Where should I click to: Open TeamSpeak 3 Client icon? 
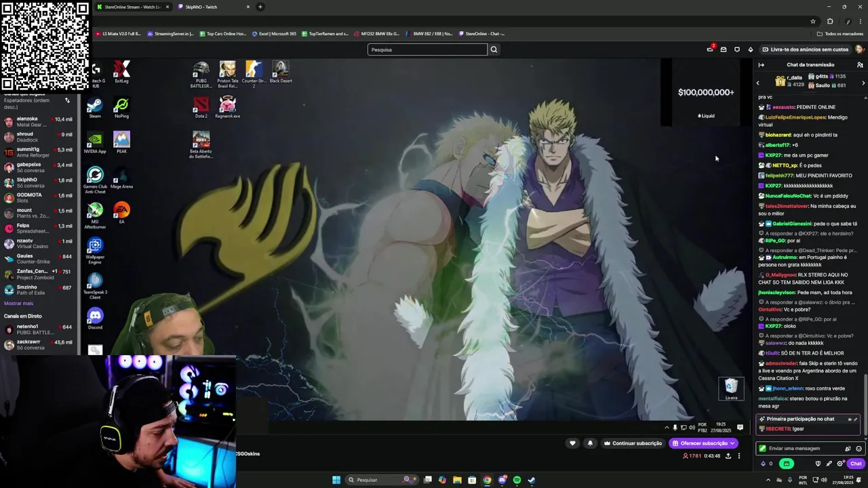pyautogui.click(x=95, y=287)
